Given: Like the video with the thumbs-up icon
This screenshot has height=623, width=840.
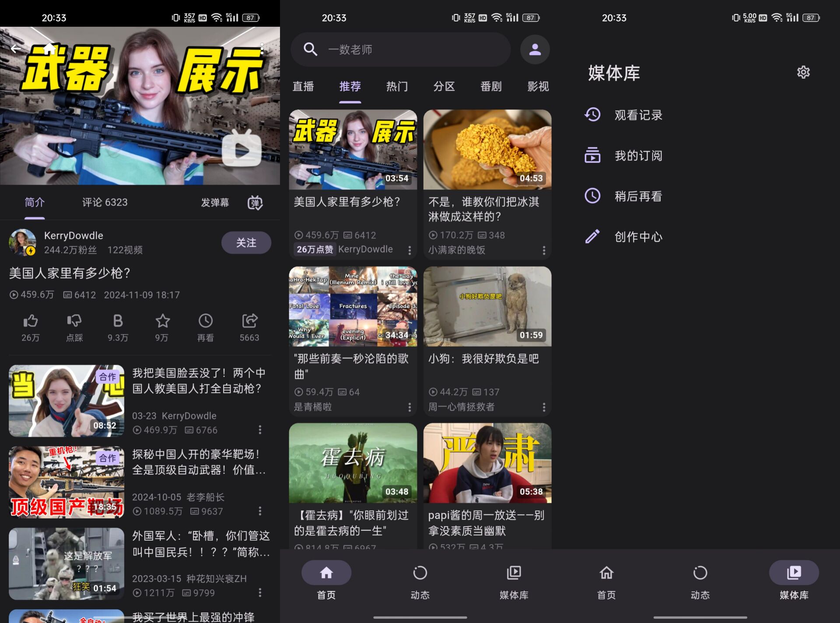Looking at the screenshot, I should (x=31, y=321).
